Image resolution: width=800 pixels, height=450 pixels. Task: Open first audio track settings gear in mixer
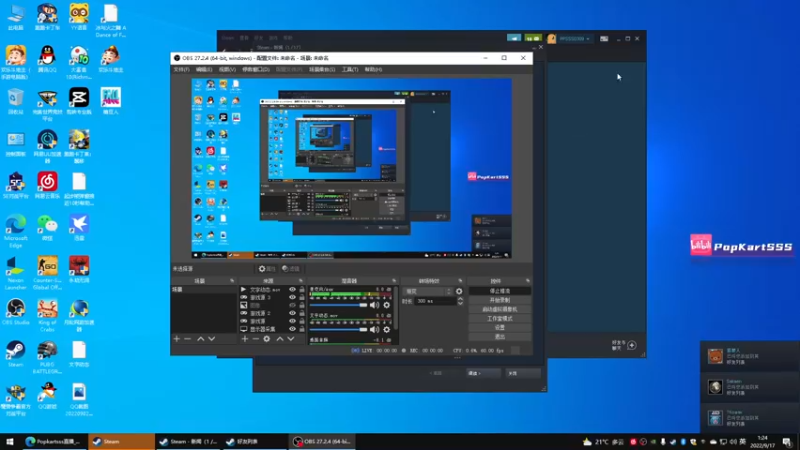pyautogui.click(x=386, y=305)
